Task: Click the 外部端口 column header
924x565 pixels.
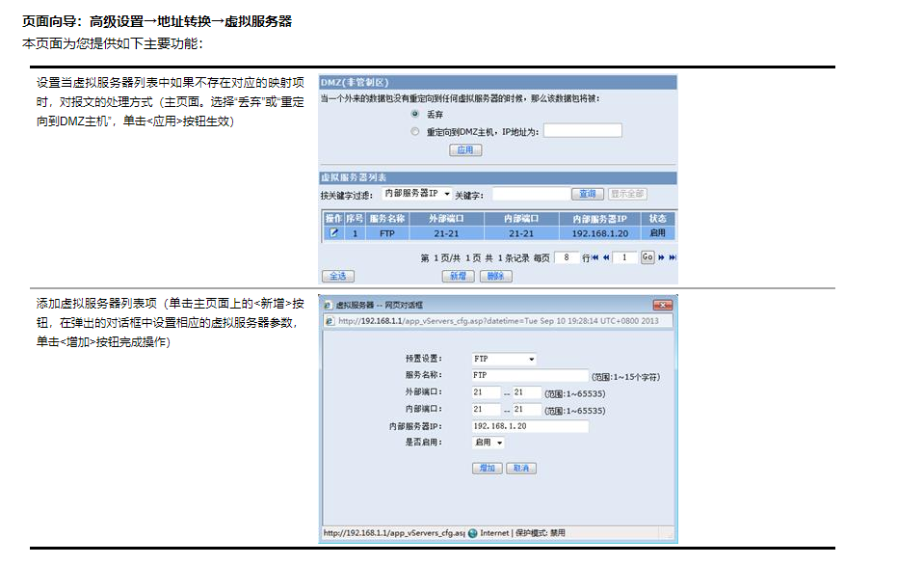Action: pyautogui.click(x=446, y=218)
